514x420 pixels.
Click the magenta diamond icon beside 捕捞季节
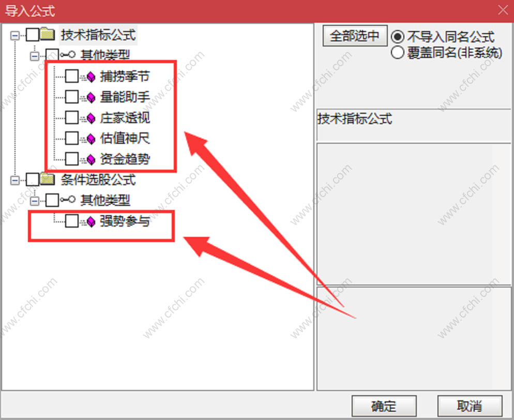[x=91, y=77]
